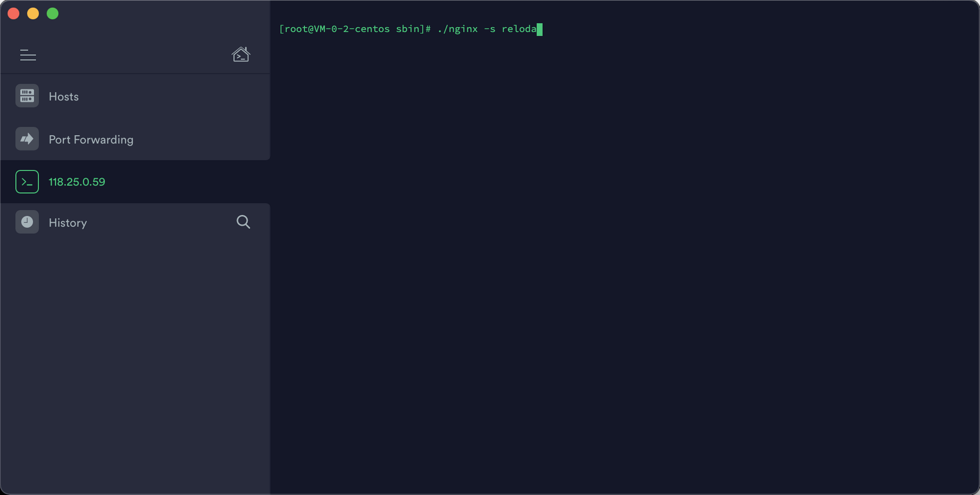980x495 pixels.
Task: Search history with the magnifier icon
Action: coord(244,222)
